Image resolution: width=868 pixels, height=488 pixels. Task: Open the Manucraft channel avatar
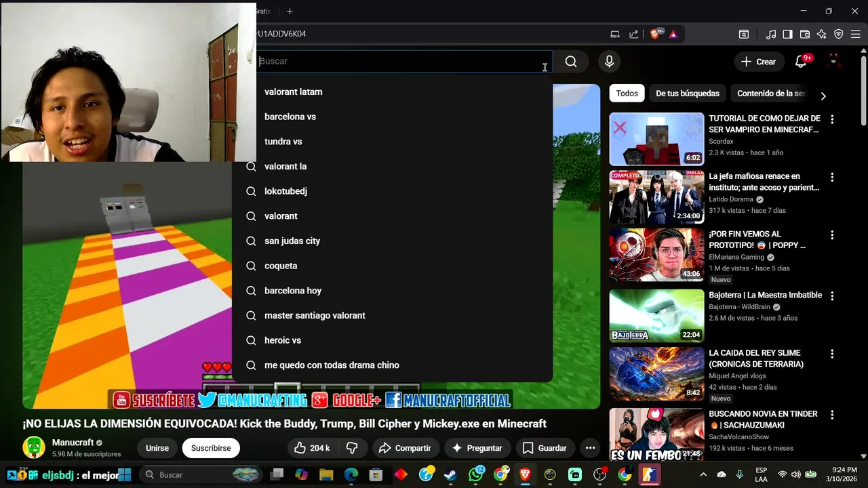34,447
